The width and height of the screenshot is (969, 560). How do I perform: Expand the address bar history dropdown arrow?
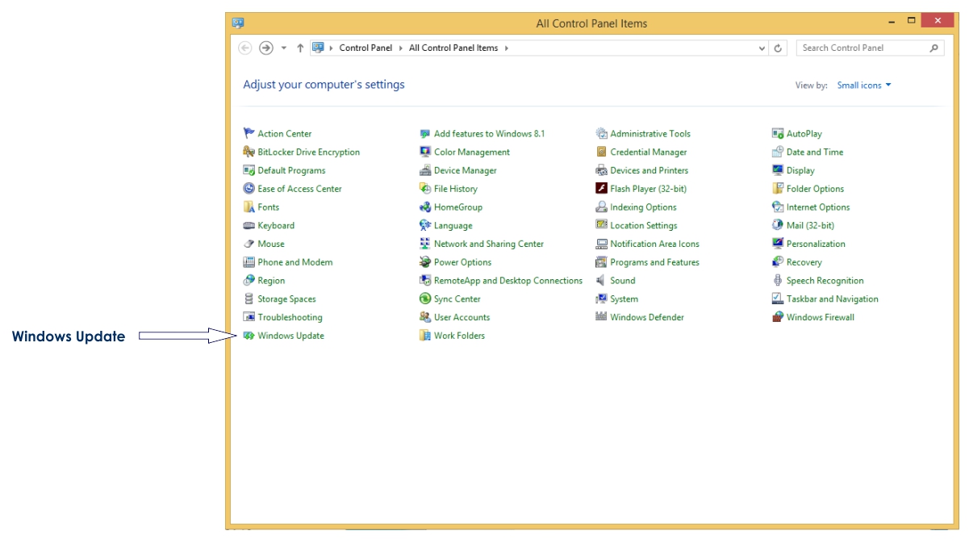tap(762, 48)
